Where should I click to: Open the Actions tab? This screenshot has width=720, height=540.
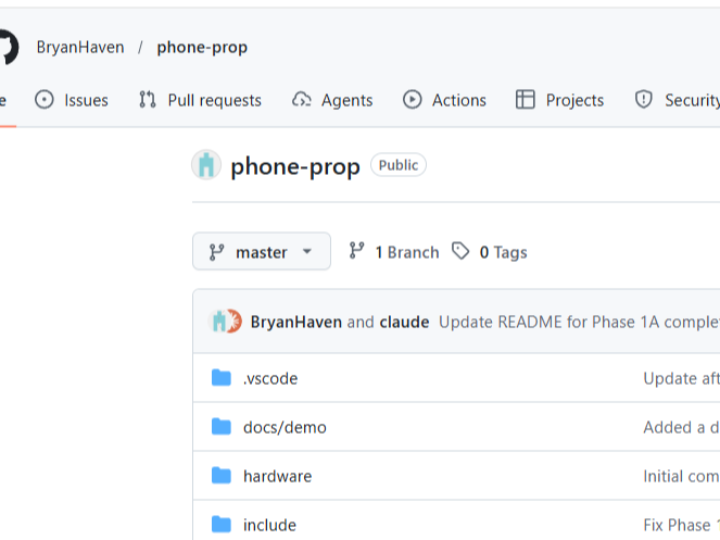(445, 100)
